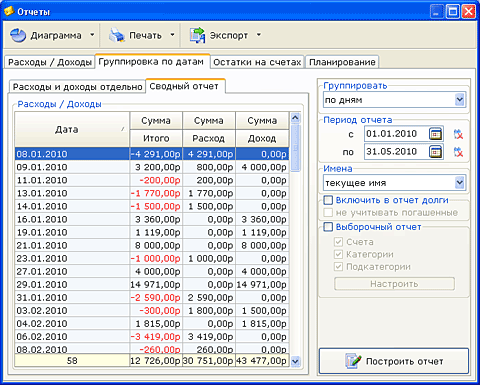Viewport: 480px width, 385px height.
Task: Select the row dated 29.01.2010
Action: [x=152, y=284]
